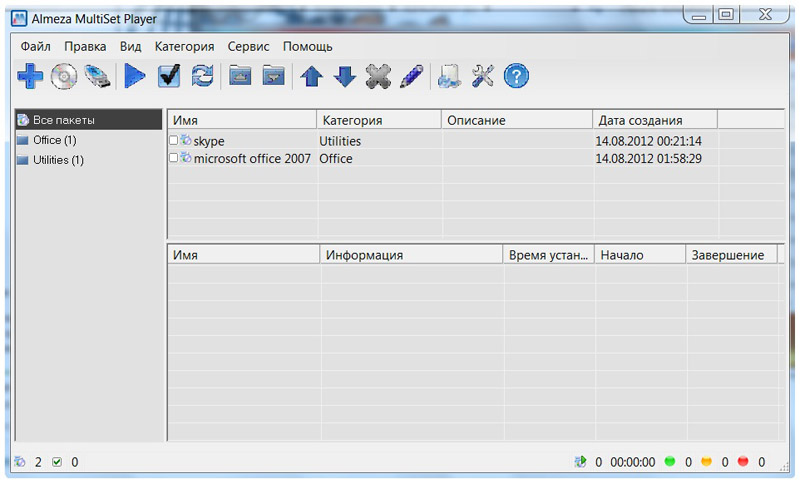800x484 pixels.
Task: Select the Office (1) category
Action: pos(55,140)
